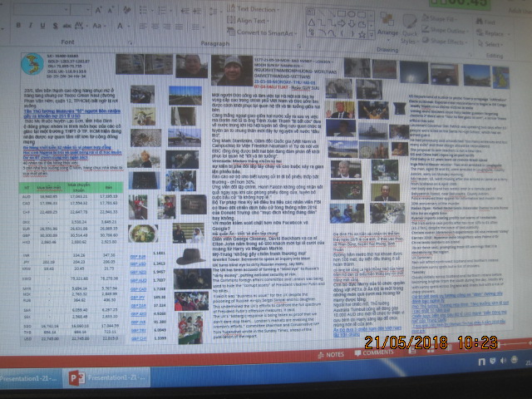
Task: Select the USD row in currency table
Action: tap(71, 338)
